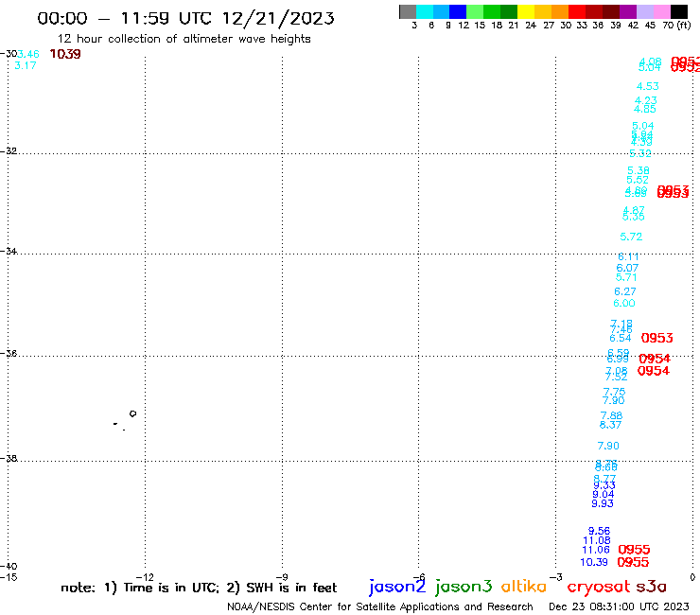
Task: Click the 3.17 wave height value
Action: [x=26, y=65]
